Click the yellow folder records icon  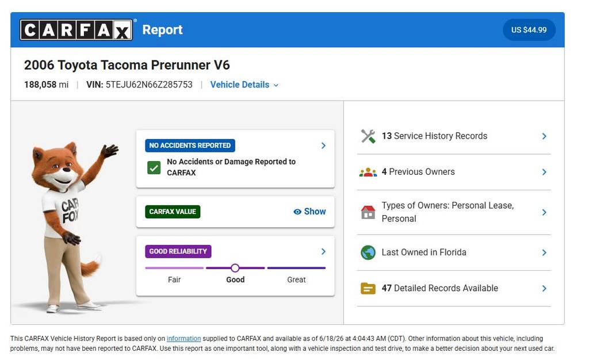tap(368, 289)
